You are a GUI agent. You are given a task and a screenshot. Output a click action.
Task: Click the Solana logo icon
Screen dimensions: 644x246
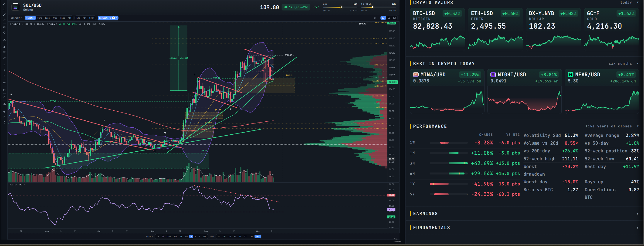pos(15,7)
